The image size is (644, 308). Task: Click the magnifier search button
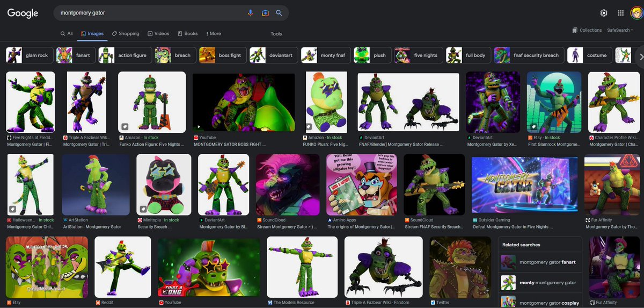[279, 13]
